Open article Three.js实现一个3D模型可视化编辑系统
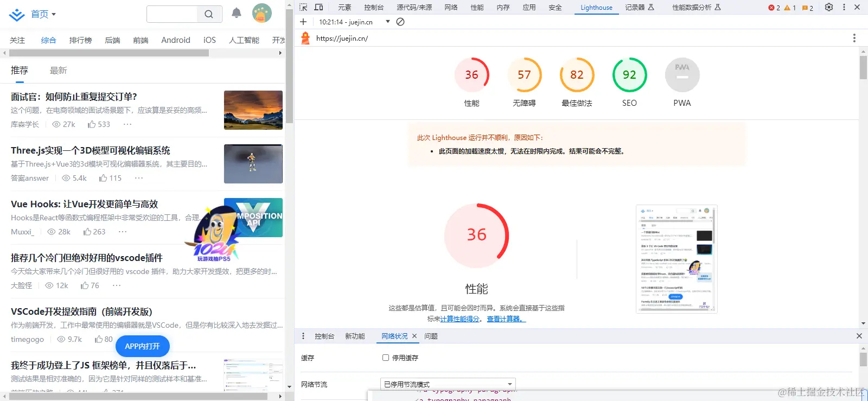This screenshot has height=401, width=868. point(91,150)
